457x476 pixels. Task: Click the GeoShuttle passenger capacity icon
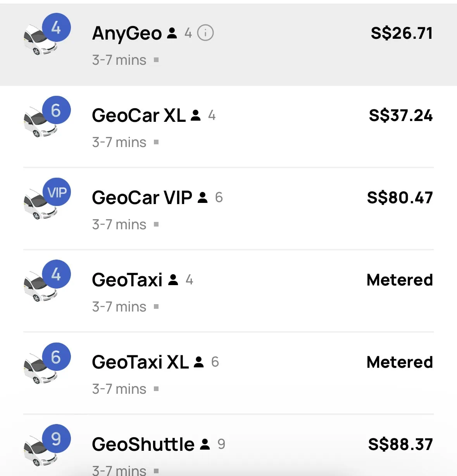pos(205,444)
